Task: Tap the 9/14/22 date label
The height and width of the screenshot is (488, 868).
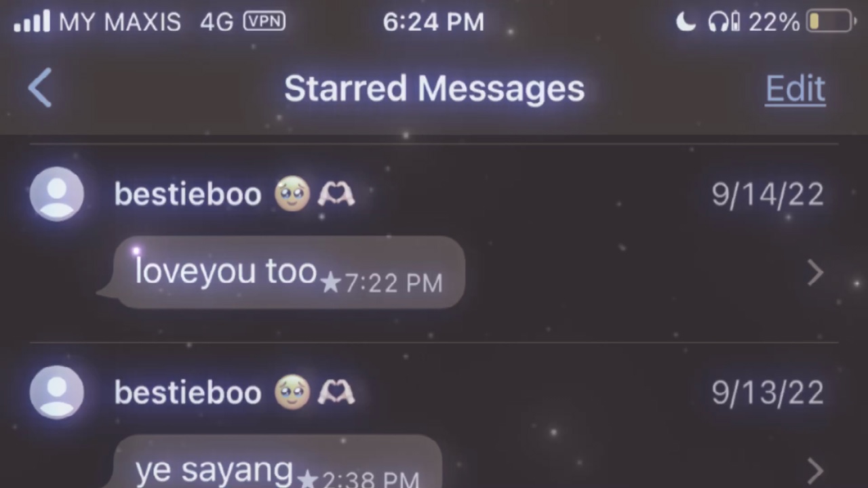Action: click(768, 195)
